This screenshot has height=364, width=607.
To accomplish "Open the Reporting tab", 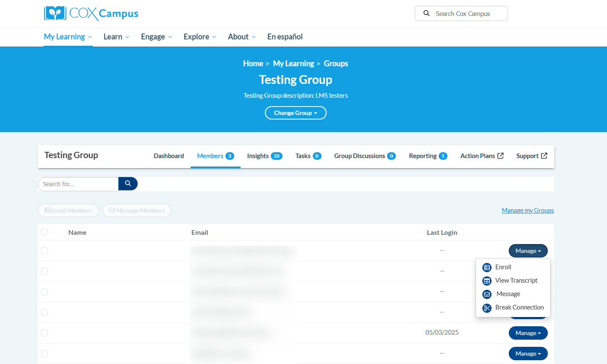I will tap(428, 156).
